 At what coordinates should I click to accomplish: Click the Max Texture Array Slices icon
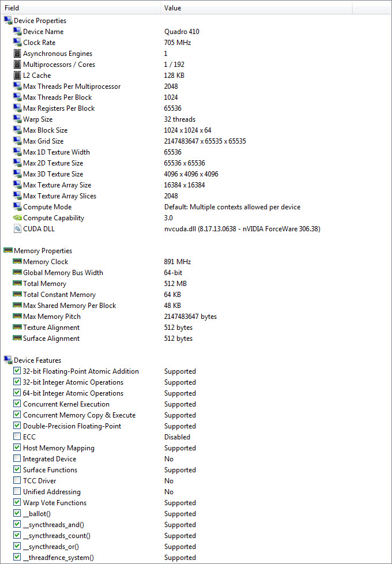(17, 196)
